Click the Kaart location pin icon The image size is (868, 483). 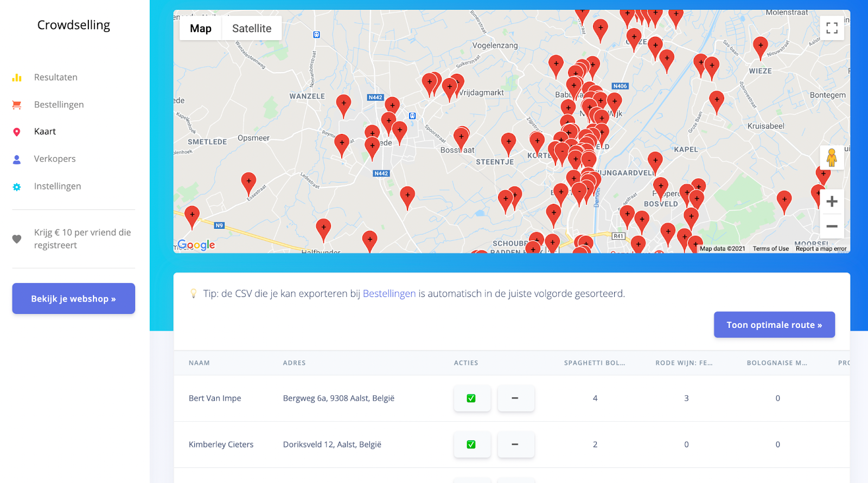click(17, 132)
